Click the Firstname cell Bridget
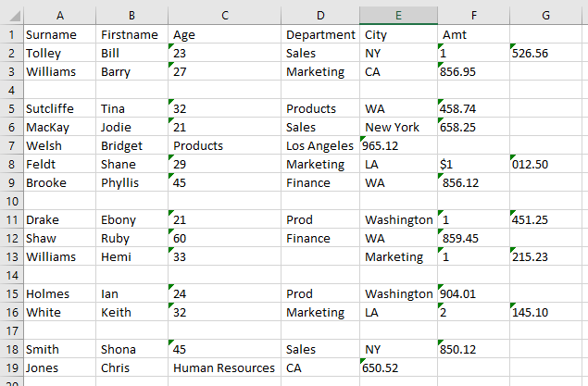The height and width of the screenshot is (386, 588). point(132,145)
